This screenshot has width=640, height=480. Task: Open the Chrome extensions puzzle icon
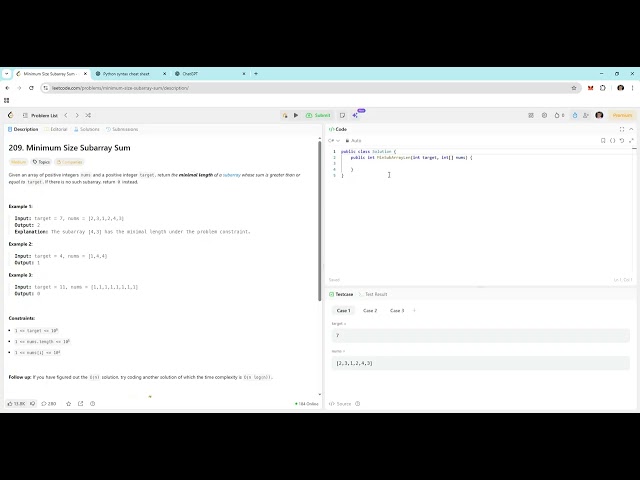pyautogui.click(x=603, y=88)
